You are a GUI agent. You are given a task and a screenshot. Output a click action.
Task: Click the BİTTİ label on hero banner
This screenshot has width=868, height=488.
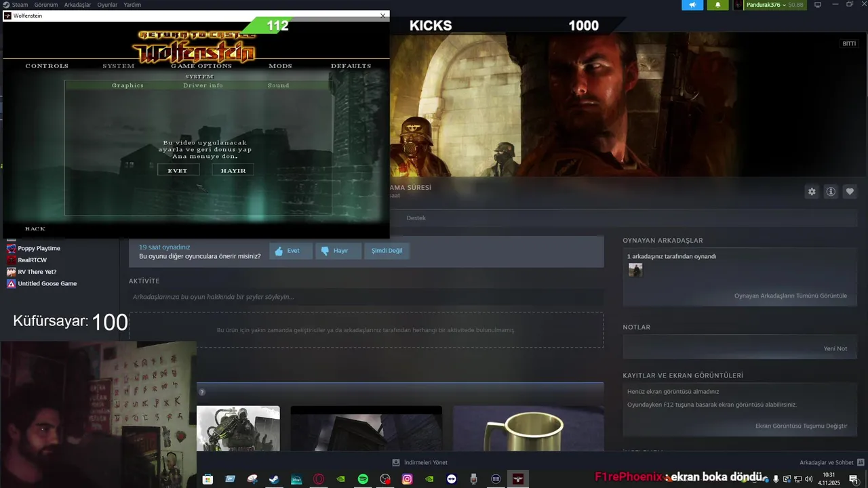click(849, 43)
